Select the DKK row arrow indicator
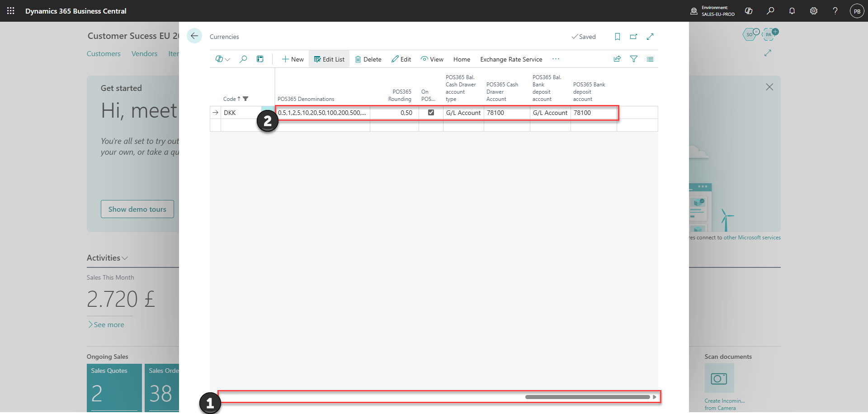 point(215,113)
